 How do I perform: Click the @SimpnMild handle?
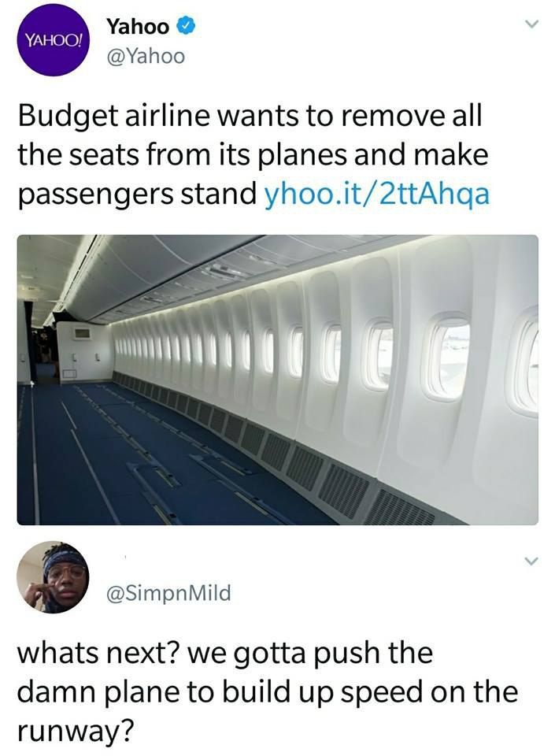coord(168,592)
